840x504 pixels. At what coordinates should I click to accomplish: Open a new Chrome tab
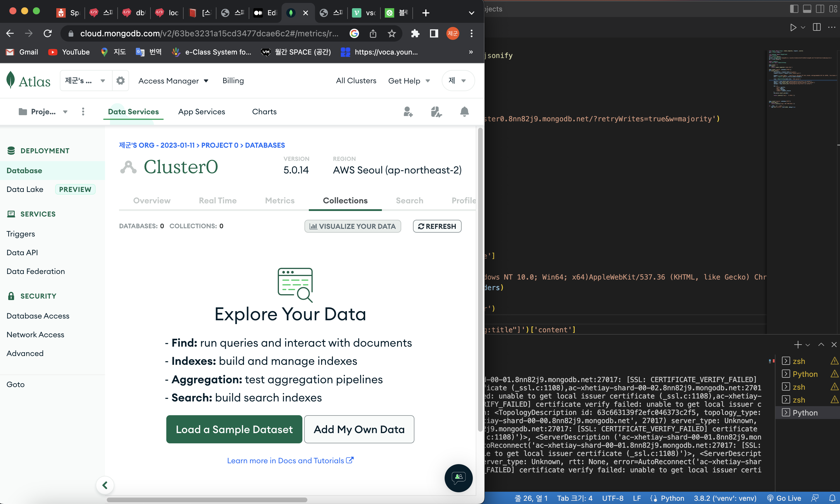pos(426,13)
